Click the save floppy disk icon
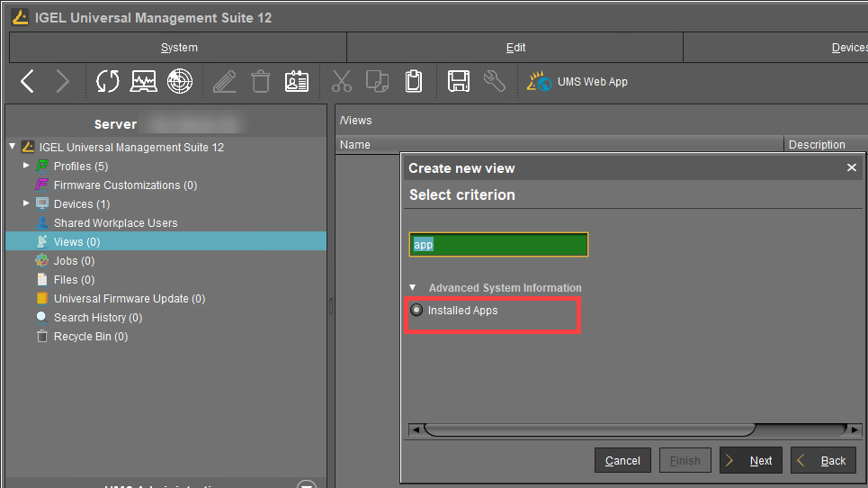This screenshot has height=488, width=868. 459,82
